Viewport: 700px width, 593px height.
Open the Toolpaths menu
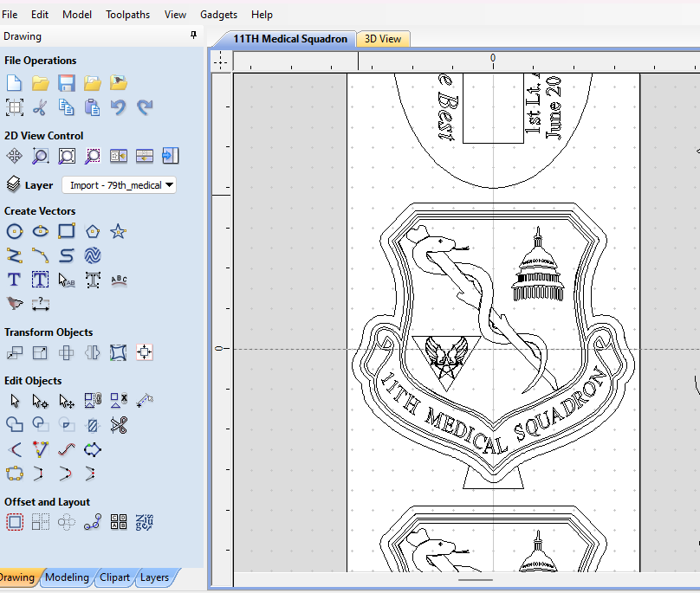point(127,15)
